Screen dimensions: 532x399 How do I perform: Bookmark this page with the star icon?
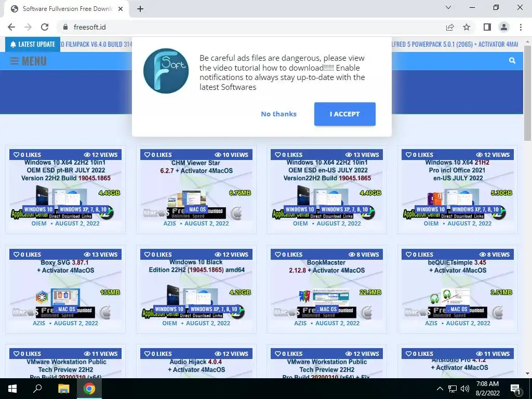tap(467, 27)
